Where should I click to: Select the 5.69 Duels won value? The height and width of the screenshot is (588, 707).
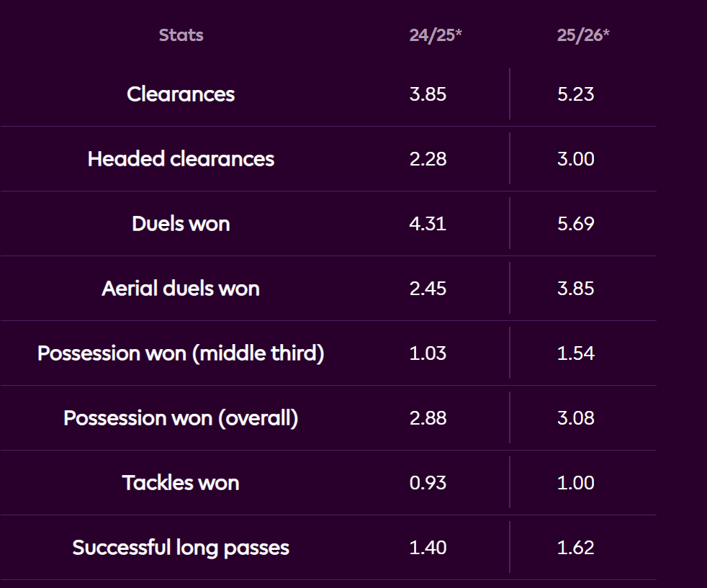576,224
